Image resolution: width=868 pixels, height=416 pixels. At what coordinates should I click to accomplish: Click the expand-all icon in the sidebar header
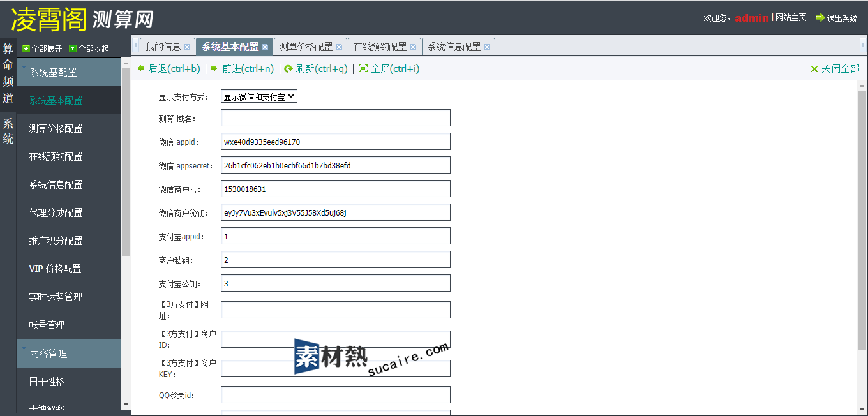tap(26, 48)
